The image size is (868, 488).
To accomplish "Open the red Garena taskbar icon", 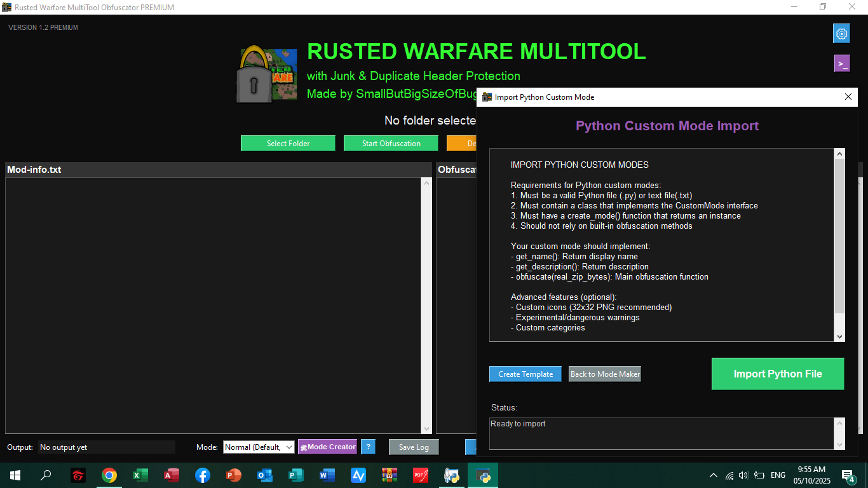I will [78, 475].
